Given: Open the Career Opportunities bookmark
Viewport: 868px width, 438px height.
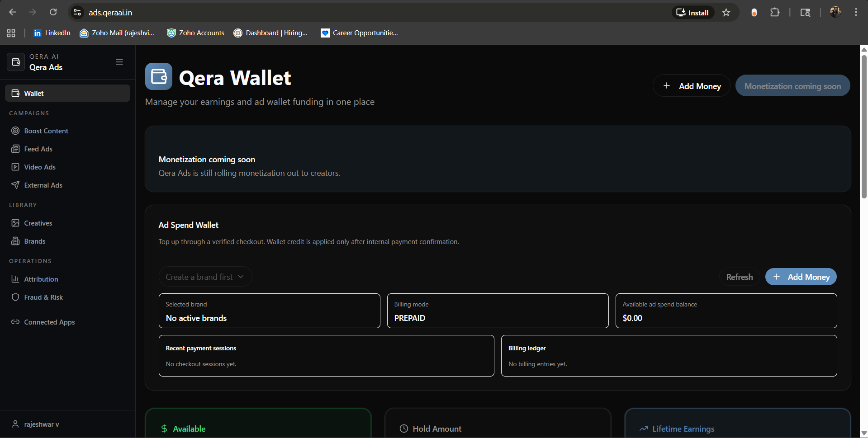Looking at the screenshot, I should click(x=360, y=33).
